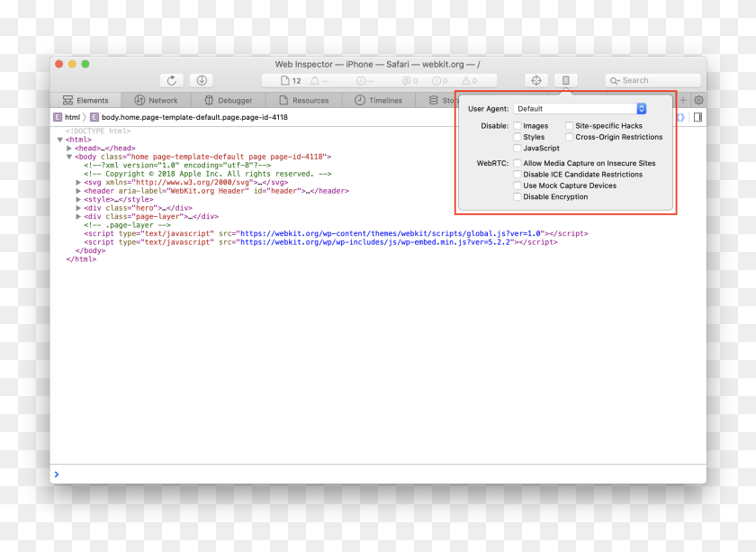The height and width of the screenshot is (552, 756).
Task: Click the resource count showing 12
Action: click(x=291, y=80)
